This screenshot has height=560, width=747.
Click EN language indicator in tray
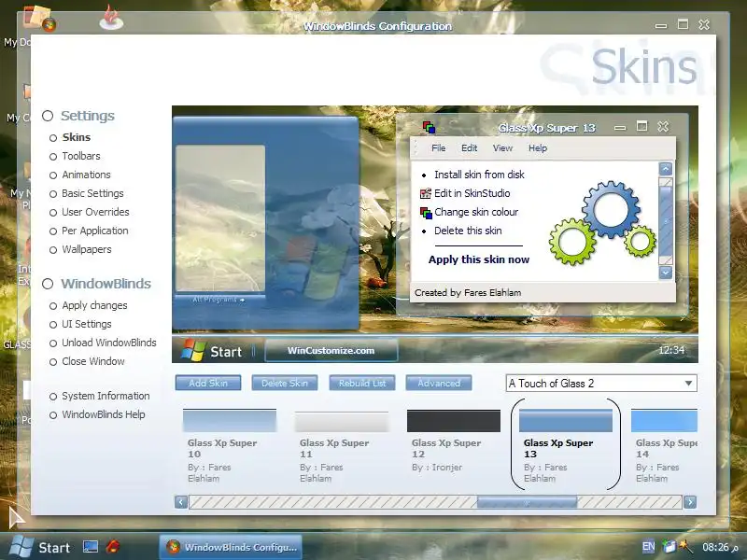pos(648,547)
